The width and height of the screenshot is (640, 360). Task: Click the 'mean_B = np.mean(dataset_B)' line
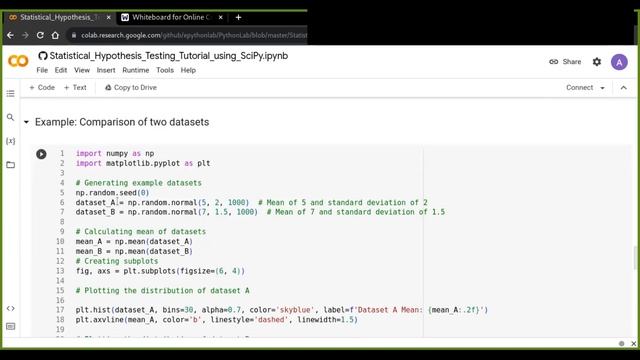134,251
